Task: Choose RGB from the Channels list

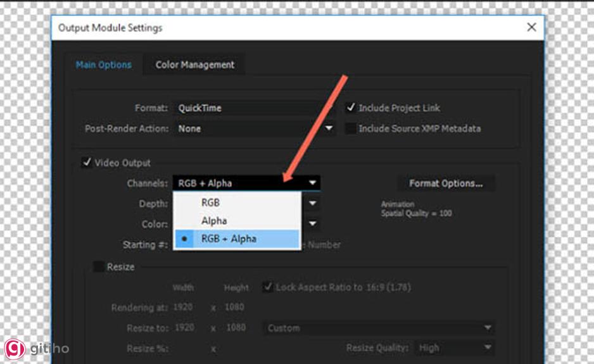Action: (211, 203)
